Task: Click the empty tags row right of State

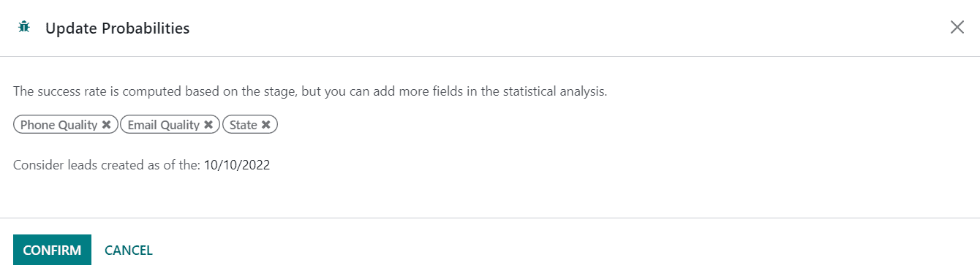Action: click(x=622, y=125)
